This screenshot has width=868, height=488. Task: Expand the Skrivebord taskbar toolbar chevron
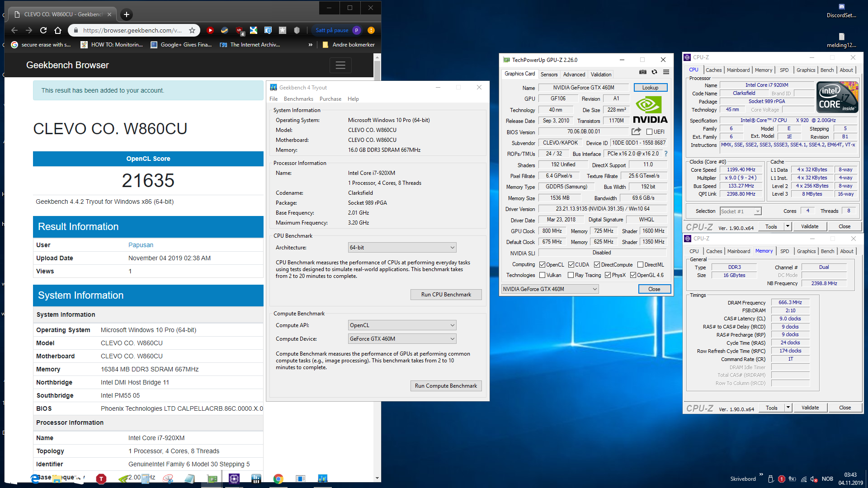[x=761, y=474]
